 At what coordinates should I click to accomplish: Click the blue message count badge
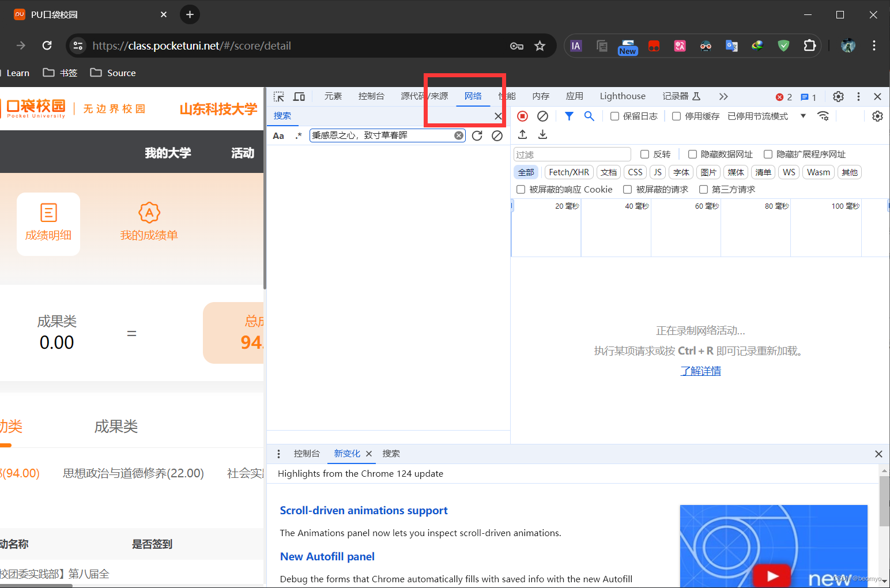[x=809, y=97]
